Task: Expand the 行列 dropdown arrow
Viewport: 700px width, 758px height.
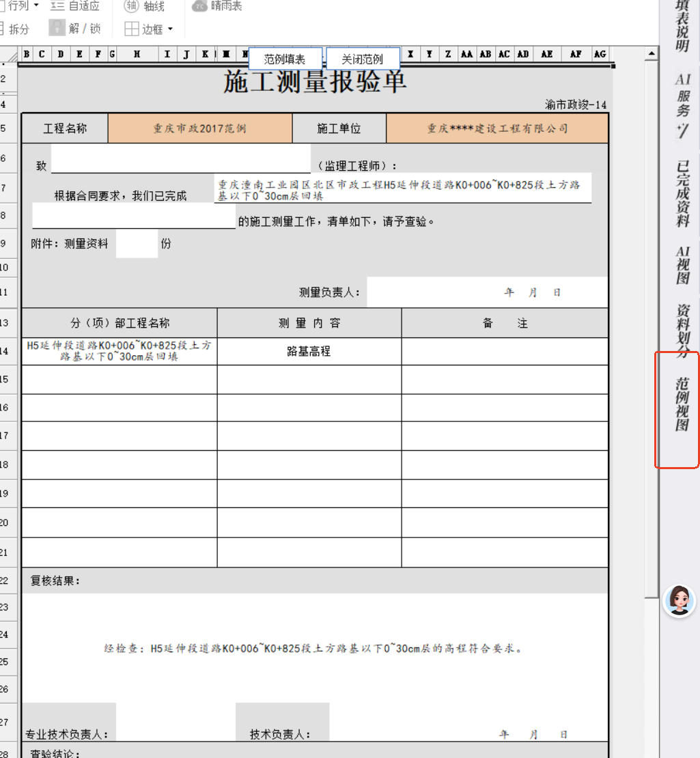Action: pyautogui.click(x=36, y=5)
